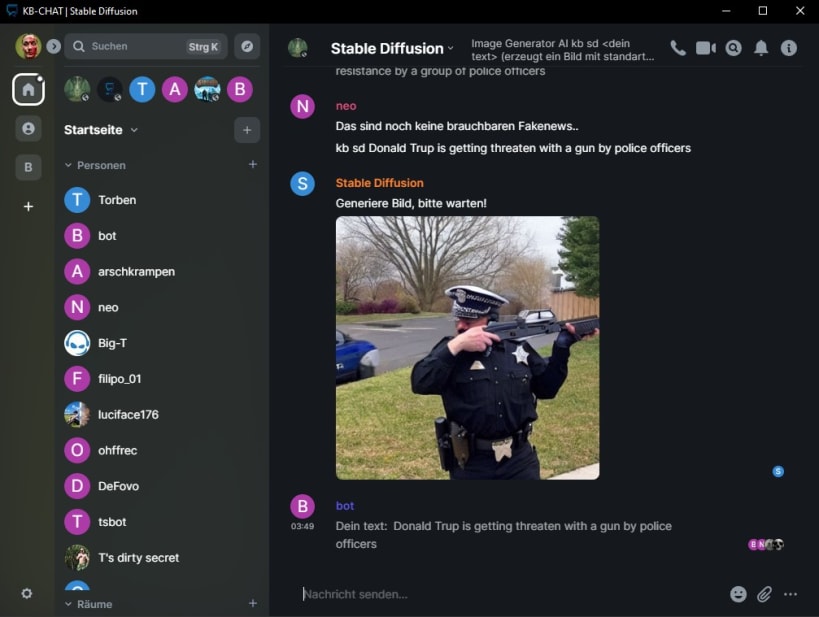
Task: Show read receipts avatars on last message
Action: click(766, 544)
